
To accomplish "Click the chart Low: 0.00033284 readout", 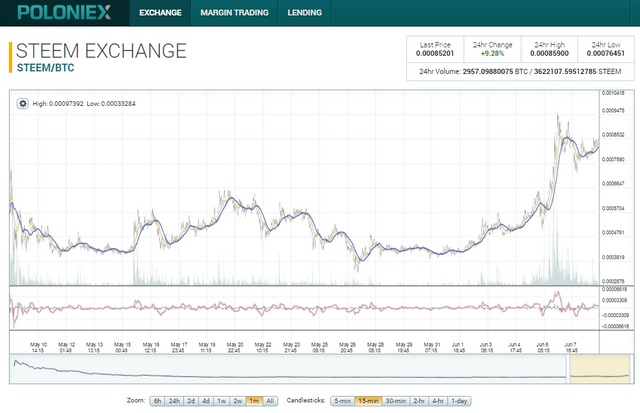I will pyautogui.click(x=111, y=104).
